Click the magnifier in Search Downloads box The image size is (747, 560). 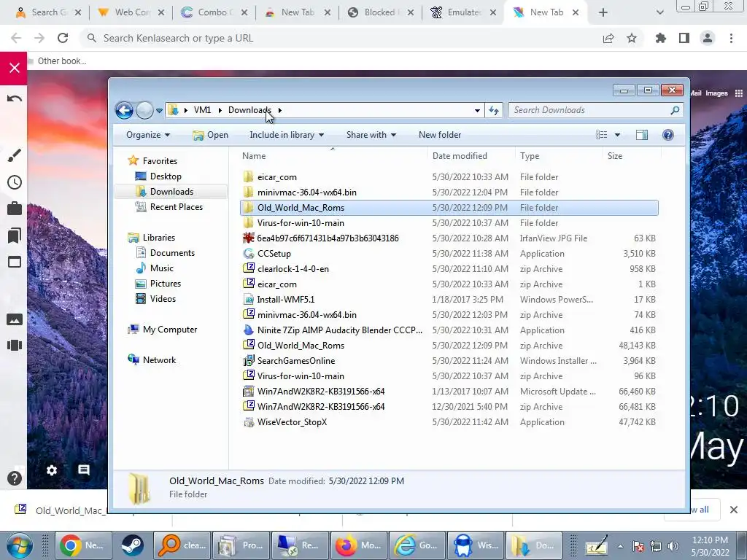point(675,110)
